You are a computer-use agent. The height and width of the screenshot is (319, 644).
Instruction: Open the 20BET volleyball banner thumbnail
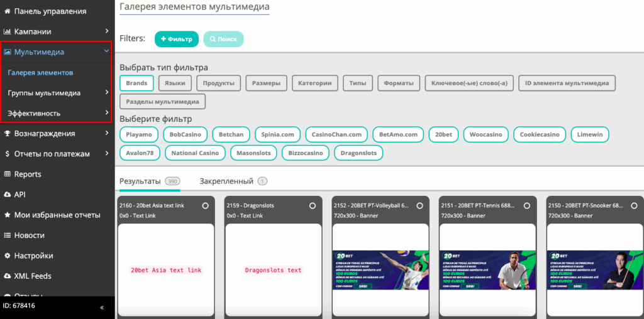pyautogui.click(x=380, y=270)
